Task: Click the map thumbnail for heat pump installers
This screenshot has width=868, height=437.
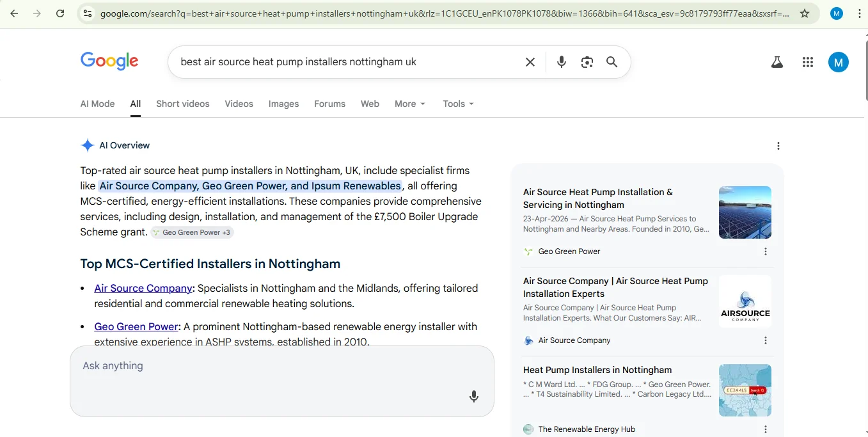Action: [x=745, y=390]
